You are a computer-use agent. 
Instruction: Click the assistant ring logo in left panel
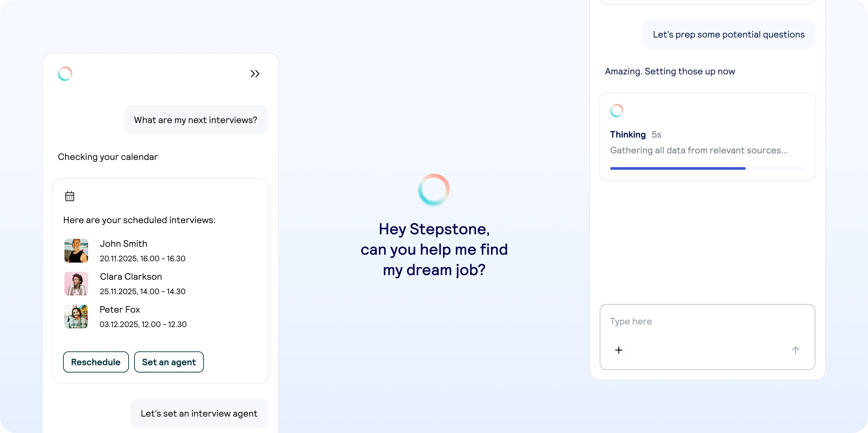pyautogui.click(x=65, y=73)
